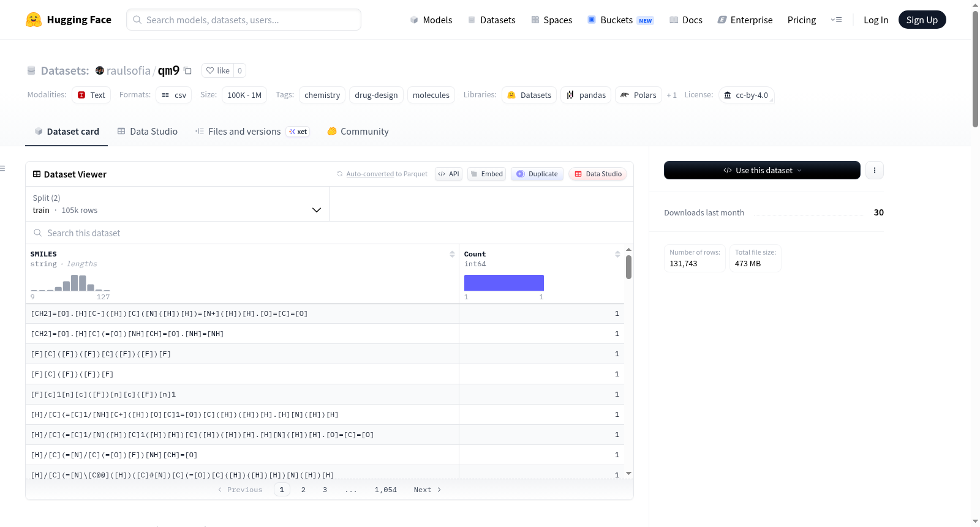Select row [F][C]([F])([F])[F]
Viewport: 980px width, 527px height.
coord(325,374)
